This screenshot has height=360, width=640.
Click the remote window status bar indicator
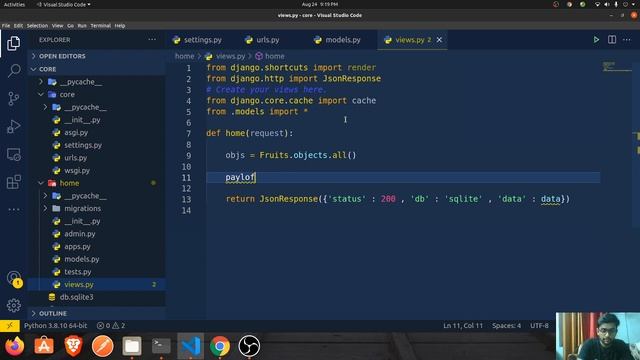click(x=10, y=325)
